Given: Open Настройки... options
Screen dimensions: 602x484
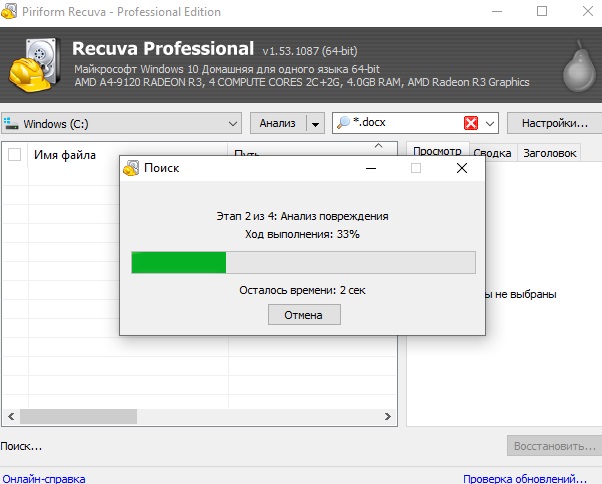Looking at the screenshot, I should point(554,123).
